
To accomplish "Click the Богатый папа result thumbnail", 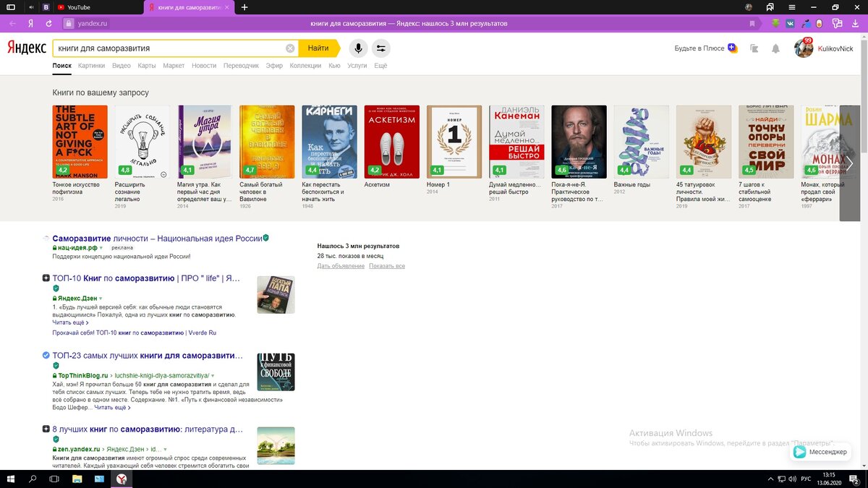I will (276, 294).
